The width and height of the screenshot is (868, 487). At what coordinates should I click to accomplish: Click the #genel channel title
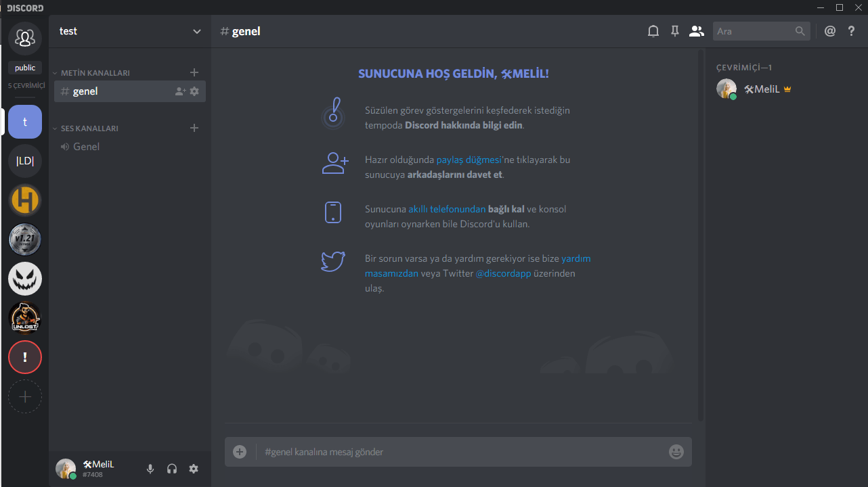point(240,31)
